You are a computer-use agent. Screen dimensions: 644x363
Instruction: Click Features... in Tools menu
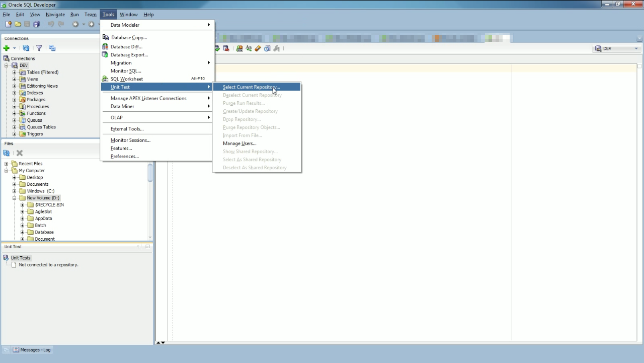(x=157, y=149)
